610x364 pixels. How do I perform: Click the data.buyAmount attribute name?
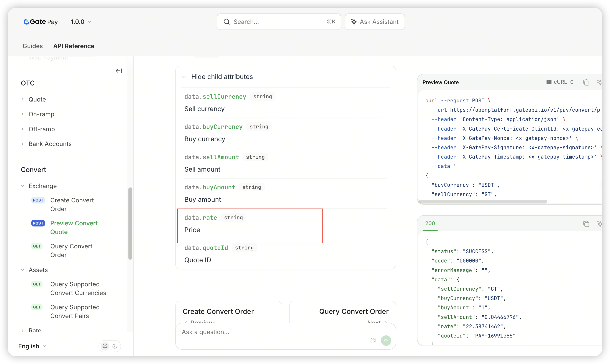click(x=210, y=187)
